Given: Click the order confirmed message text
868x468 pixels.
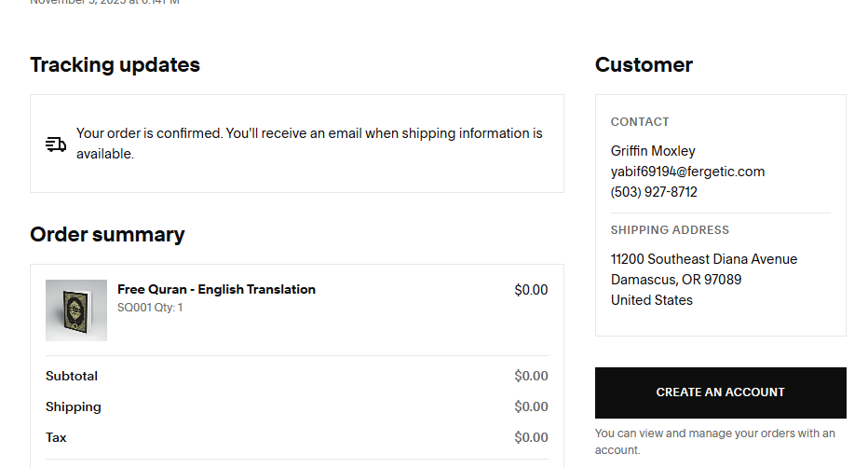Looking at the screenshot, I should pyautogui.click(x=308, y=144).
